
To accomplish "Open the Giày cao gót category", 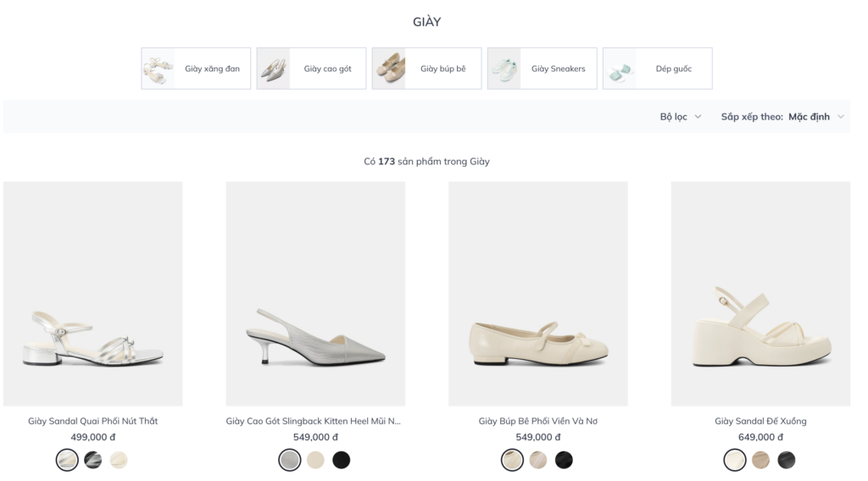I will [311, 69].
